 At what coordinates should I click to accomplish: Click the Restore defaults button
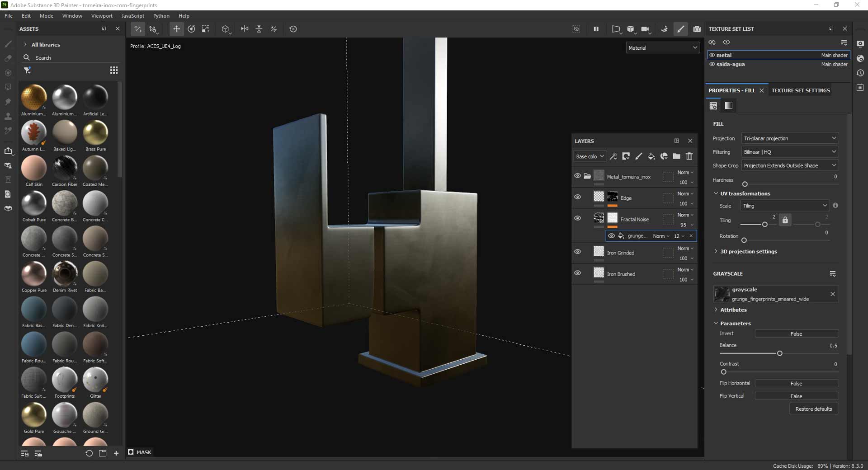click(x=813, y=409)
